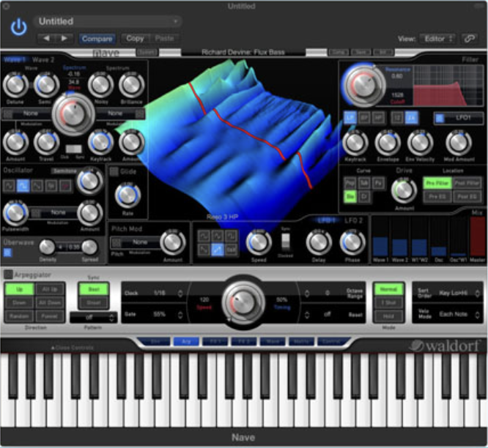Adjust the Master mix level bar
The image size is (488, 448).
click(478, 237)
